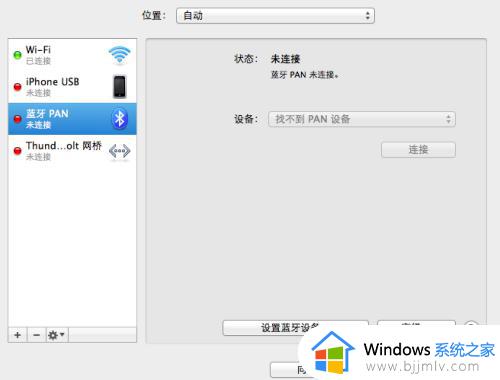Click the 蓝牙 PAN 未连接 description text

(x=304, y=75)
